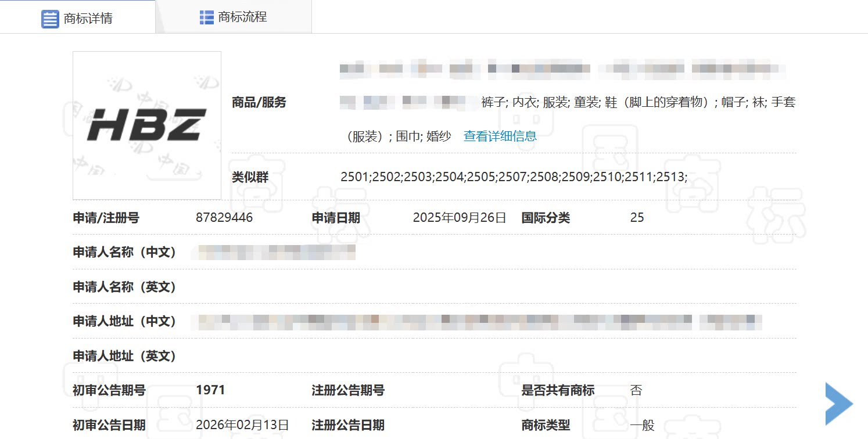Click the 申请人地址（中文） label
The height and width of the screenshot is (439, 868).
[x=124, y=321]
